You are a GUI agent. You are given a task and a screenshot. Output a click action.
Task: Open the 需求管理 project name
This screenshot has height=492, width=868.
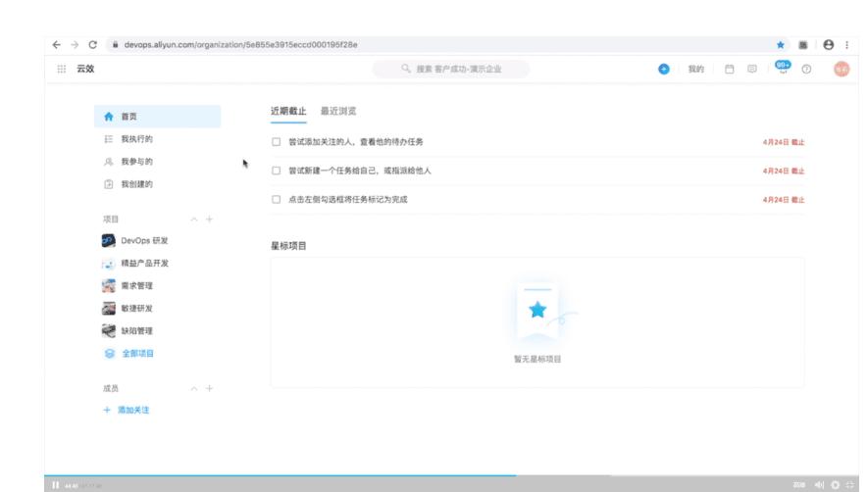[x=136, y=286]
